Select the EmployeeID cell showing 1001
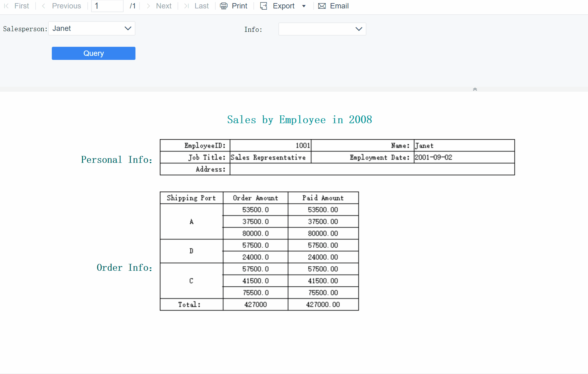 (270, 145)
